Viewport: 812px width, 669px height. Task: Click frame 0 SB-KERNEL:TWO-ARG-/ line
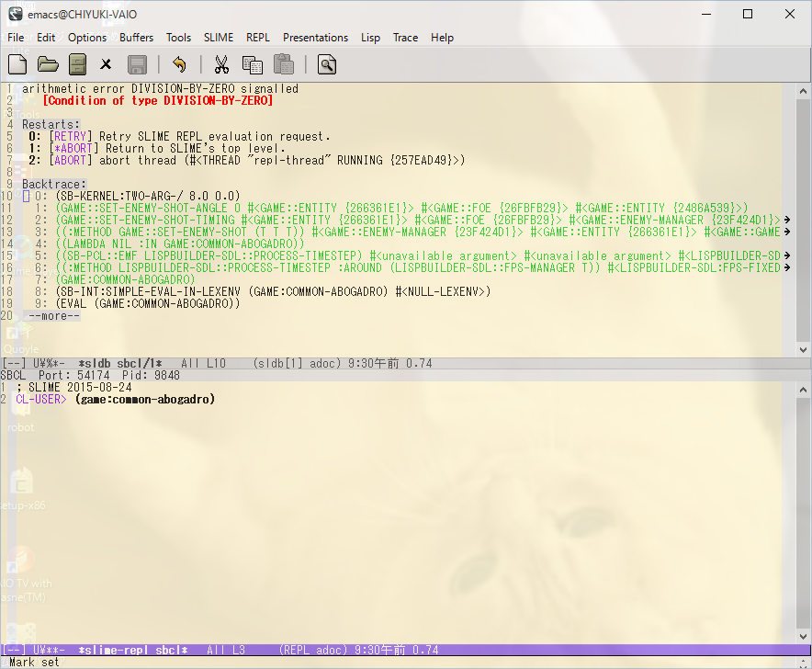tap(148, 196)
